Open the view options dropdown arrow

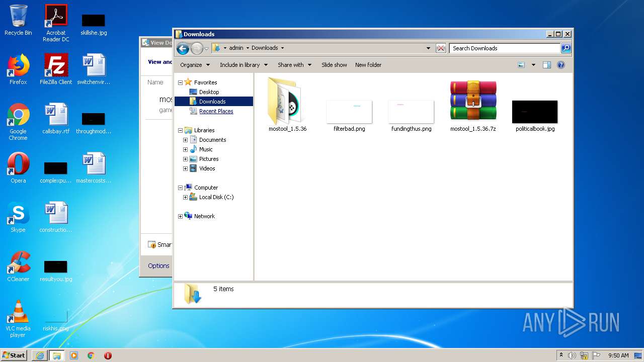(x=533, y=65)
